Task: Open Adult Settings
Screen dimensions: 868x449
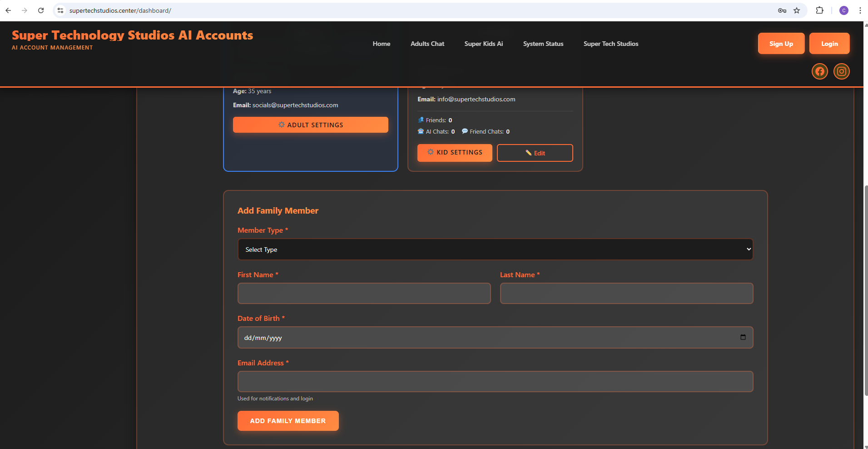Action: click(x=311, y=125)
